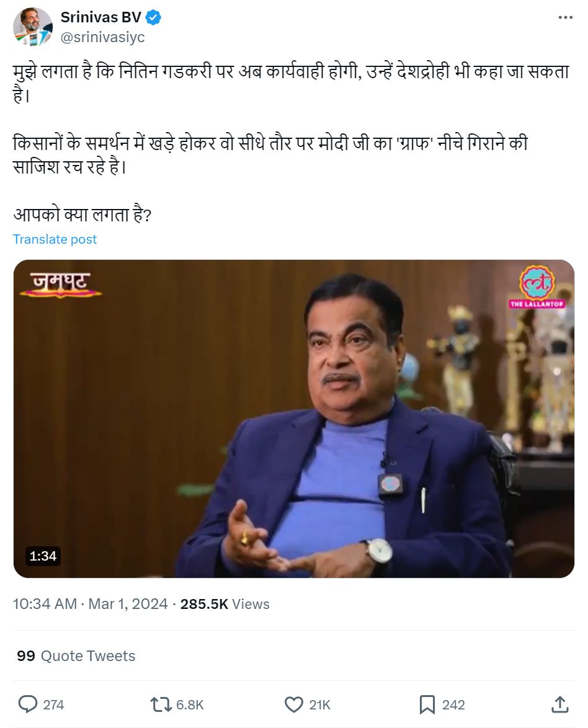Click the share upload icon
This screenshot has width=588, height=728.
(559, 704)
